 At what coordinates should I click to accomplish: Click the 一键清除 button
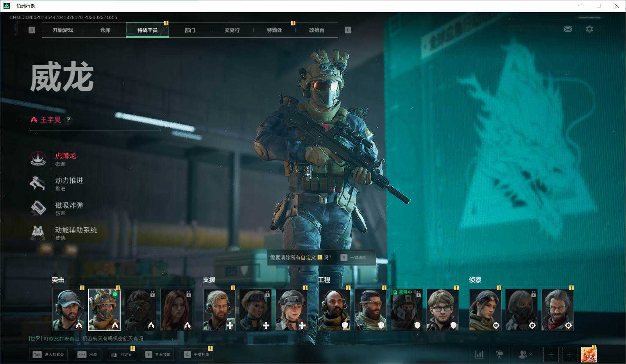[x=354, y=258]
